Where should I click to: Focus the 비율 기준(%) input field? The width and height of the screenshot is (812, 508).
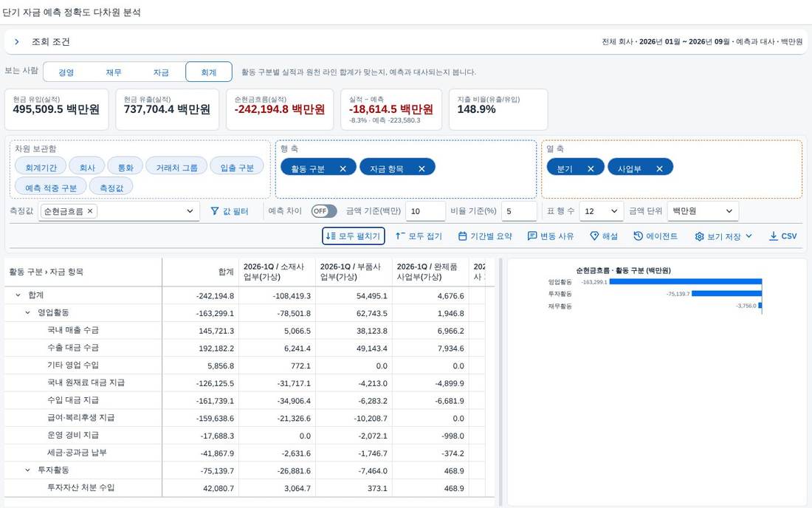point(519,211)
